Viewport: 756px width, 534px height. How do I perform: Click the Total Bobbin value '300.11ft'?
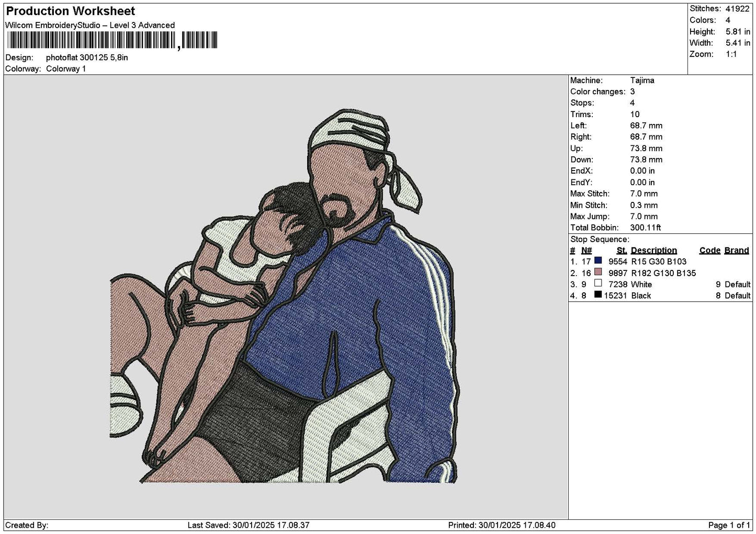tap(646, 228)
